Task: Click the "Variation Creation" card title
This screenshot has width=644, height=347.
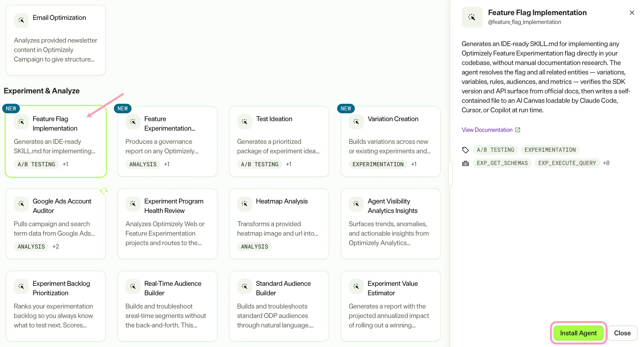Action: pos(393,119)
